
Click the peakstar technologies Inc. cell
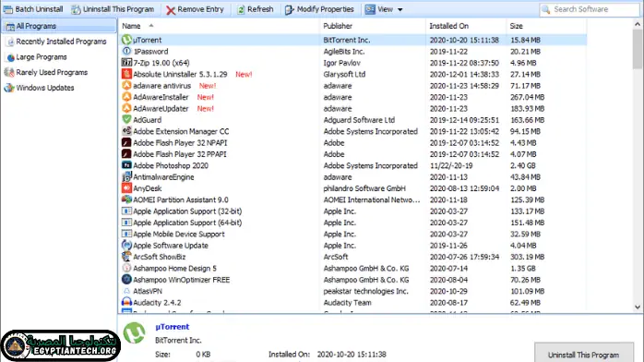click(365, 291)
